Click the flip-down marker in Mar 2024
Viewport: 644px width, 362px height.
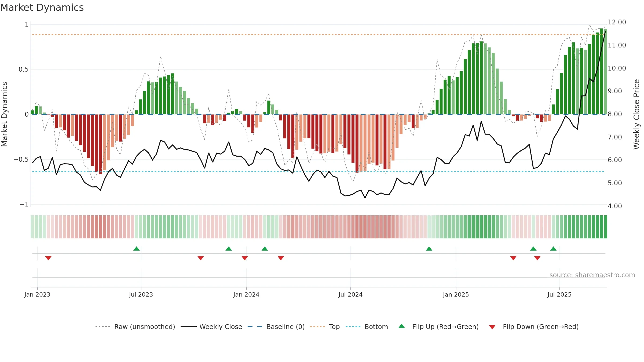pos(281,258)
